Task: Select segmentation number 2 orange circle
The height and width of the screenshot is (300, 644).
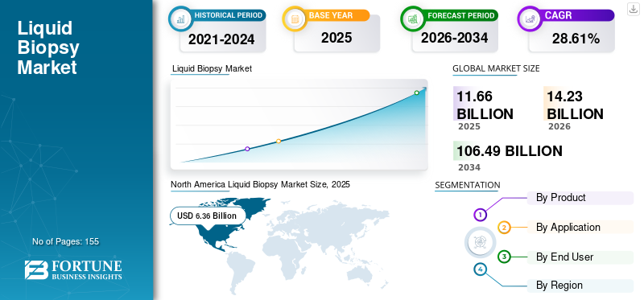Action: (505, 228)
